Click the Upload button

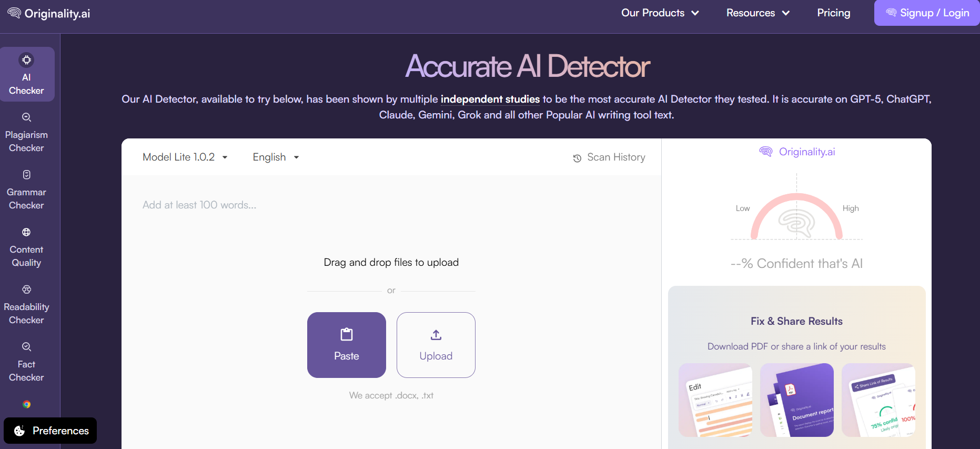[436, 345]
